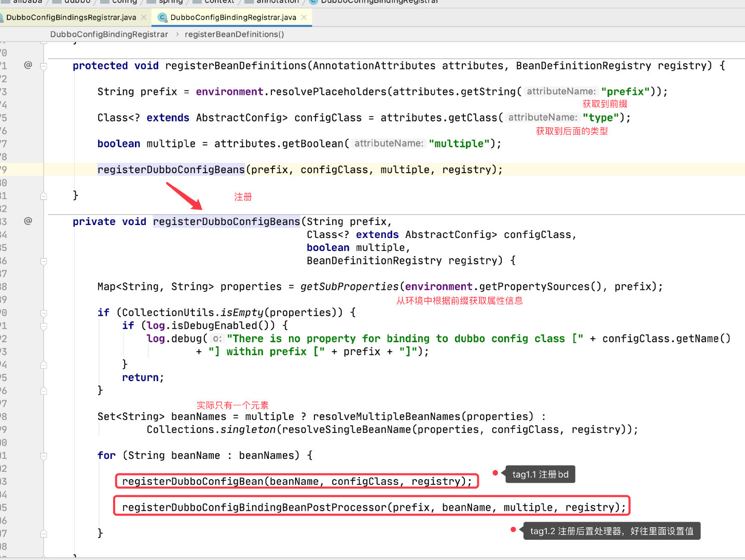
Task: Click the 'isEmpty' method call
Action: point(242,313)
